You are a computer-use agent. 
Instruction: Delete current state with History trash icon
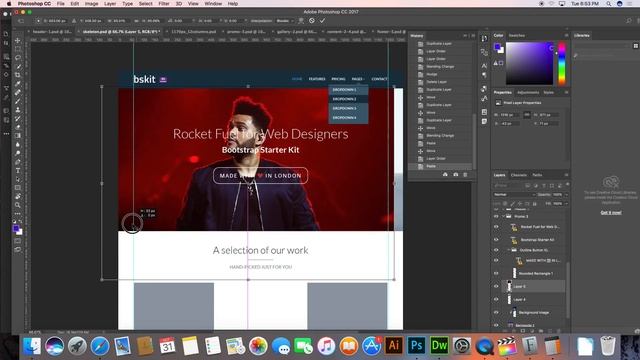coord(465,175)
